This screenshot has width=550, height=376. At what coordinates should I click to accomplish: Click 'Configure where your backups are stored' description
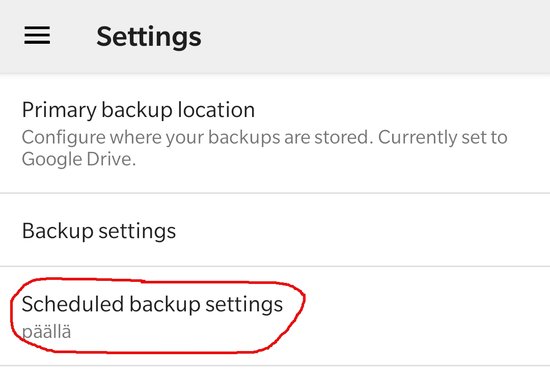coord(196,137)
